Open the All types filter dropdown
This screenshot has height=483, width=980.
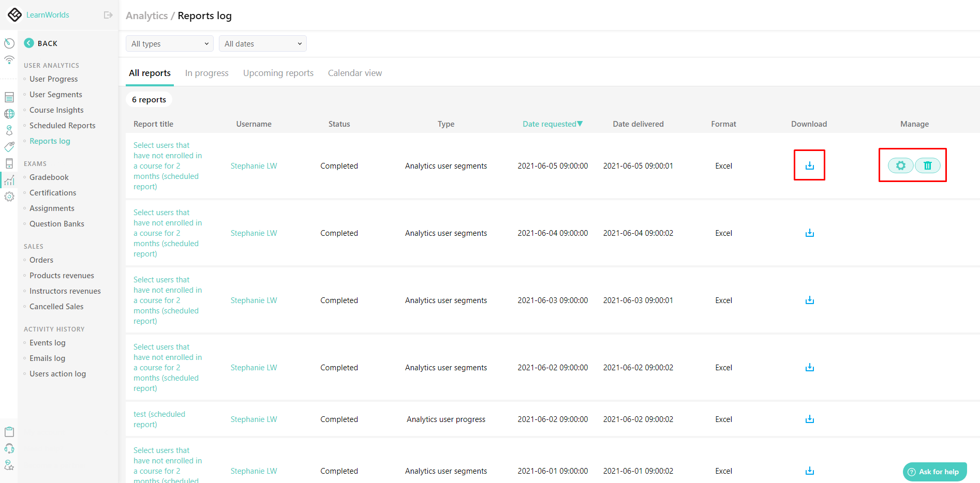coord(170,44)
